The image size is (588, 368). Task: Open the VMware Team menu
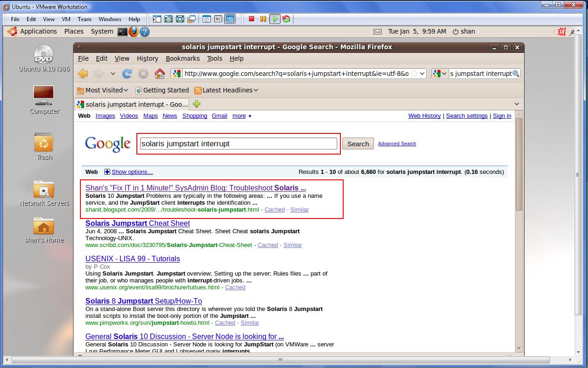tap(84, 19)
